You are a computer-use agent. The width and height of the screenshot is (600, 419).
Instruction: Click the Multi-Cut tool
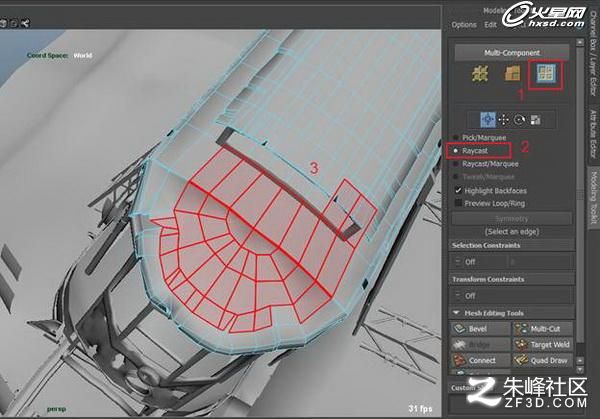[x=543, y=329]
